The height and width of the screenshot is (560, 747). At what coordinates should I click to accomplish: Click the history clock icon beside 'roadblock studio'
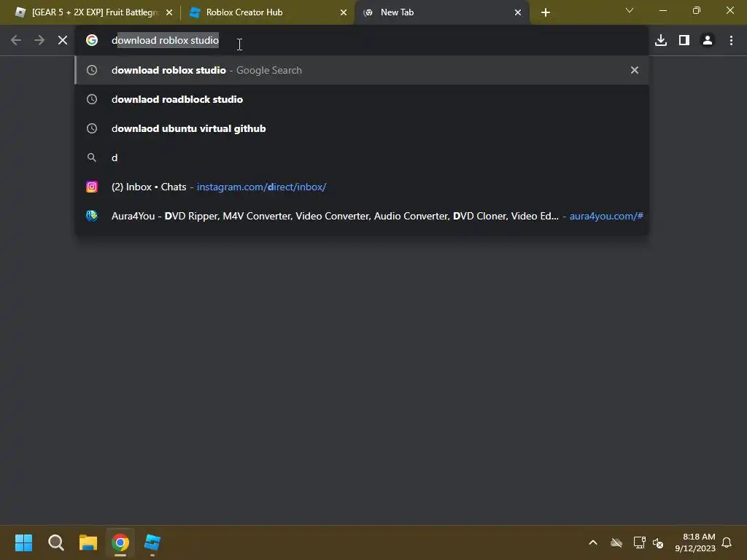92,99
